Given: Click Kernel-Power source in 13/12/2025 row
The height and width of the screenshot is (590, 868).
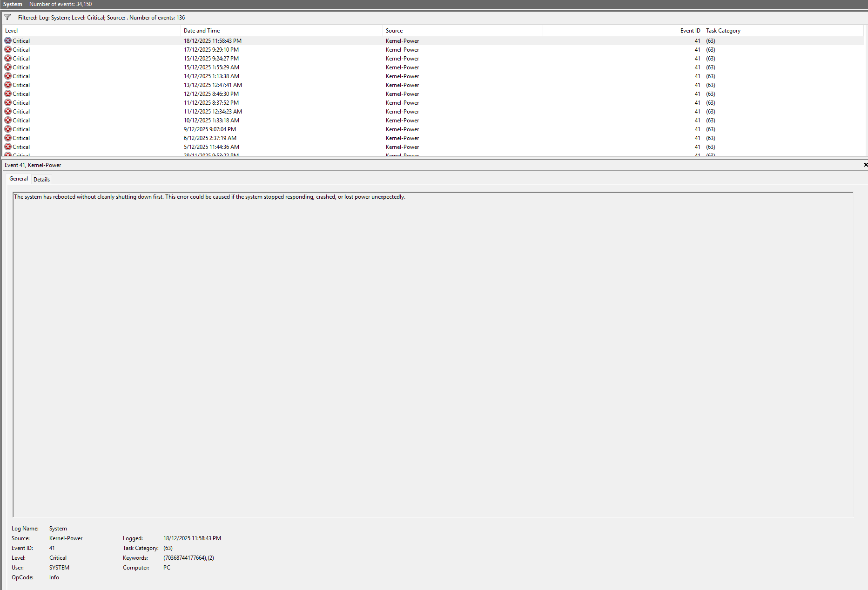Looking at the screenshot, I should tap(402, 85).
